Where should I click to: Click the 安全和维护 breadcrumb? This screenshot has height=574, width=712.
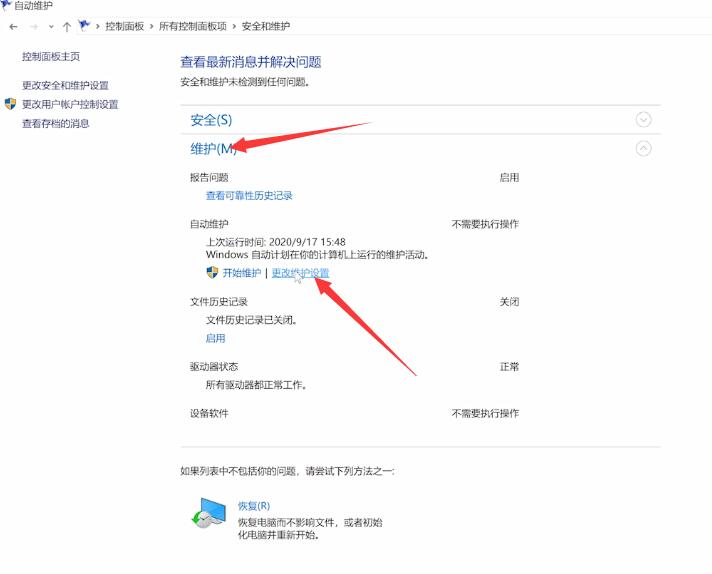(266, 26)
